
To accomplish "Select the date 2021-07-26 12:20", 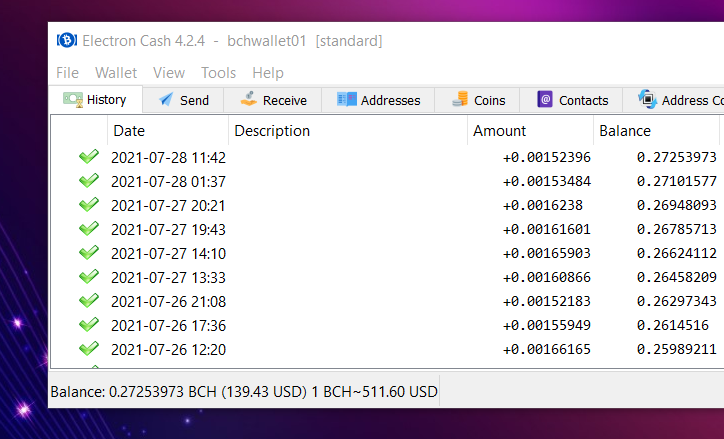I will (169, 350).
